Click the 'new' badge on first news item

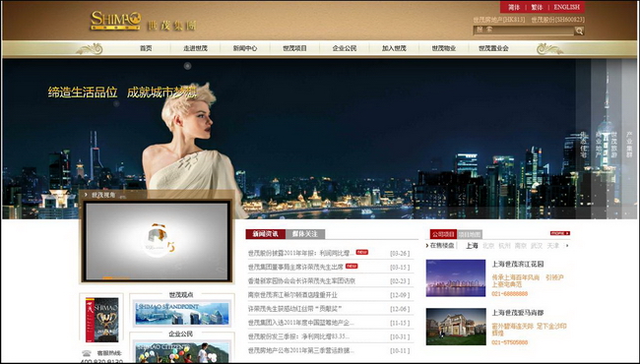click(x=361, y=252)
